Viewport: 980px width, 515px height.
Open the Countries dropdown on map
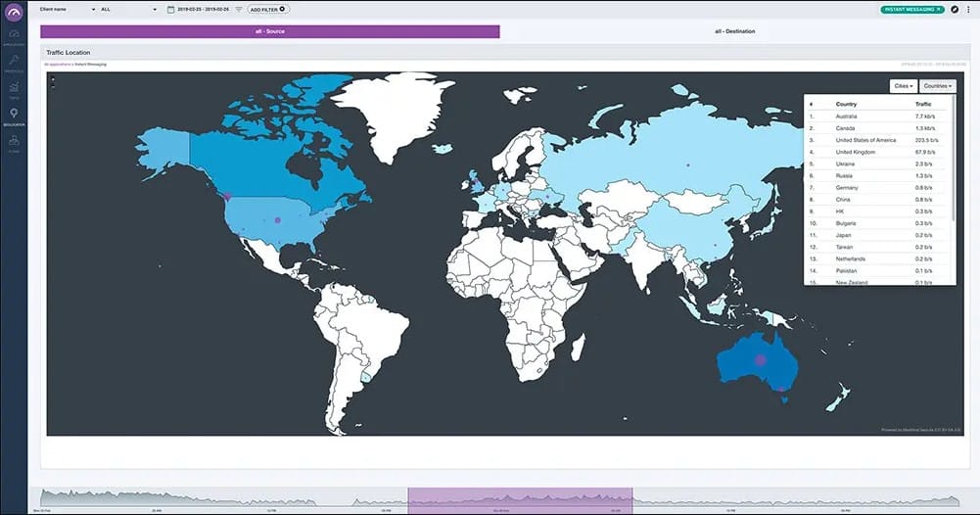pos(937,86)
